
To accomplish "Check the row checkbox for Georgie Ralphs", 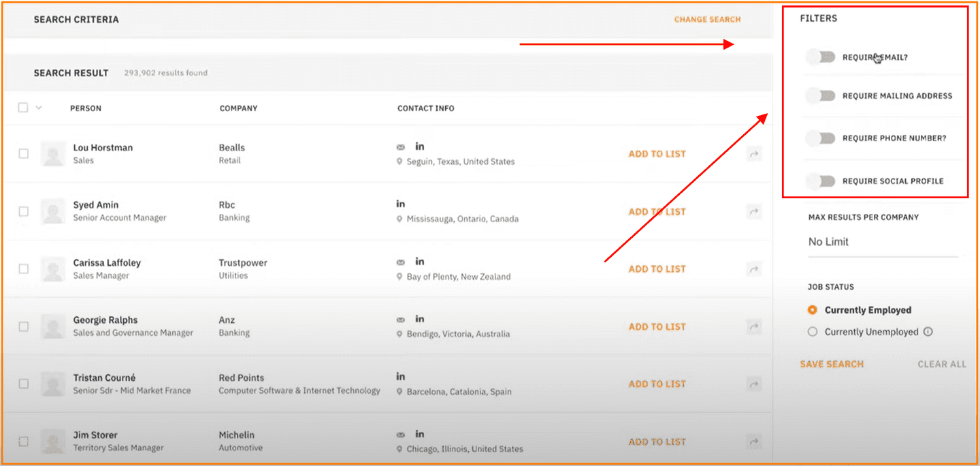I will point(23,326).
